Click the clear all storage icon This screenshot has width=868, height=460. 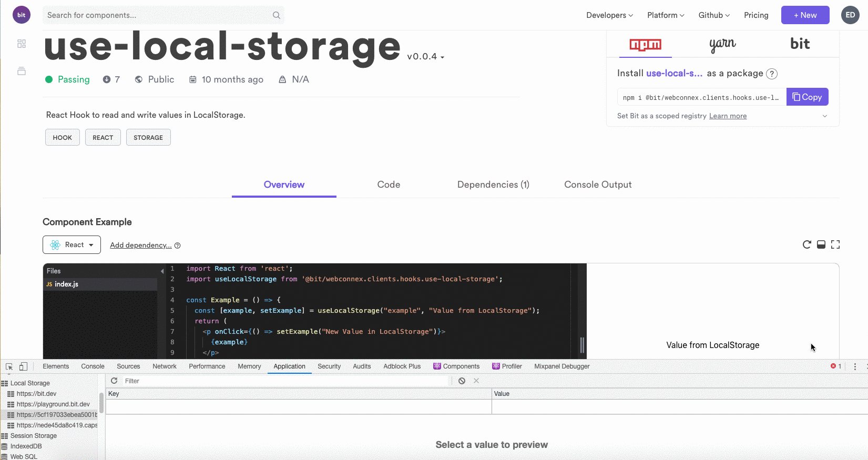click(462, 381)
